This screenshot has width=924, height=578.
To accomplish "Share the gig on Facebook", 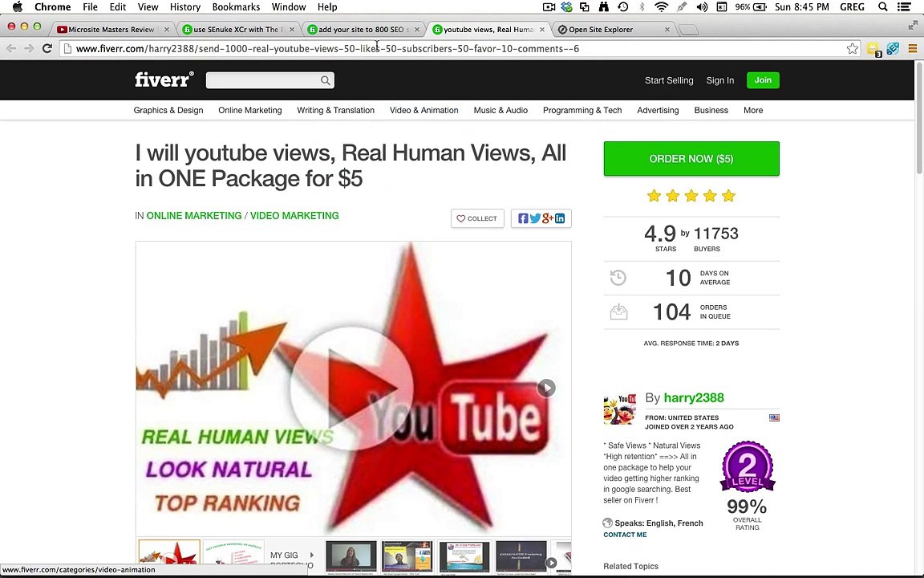I will pos(523,218).
